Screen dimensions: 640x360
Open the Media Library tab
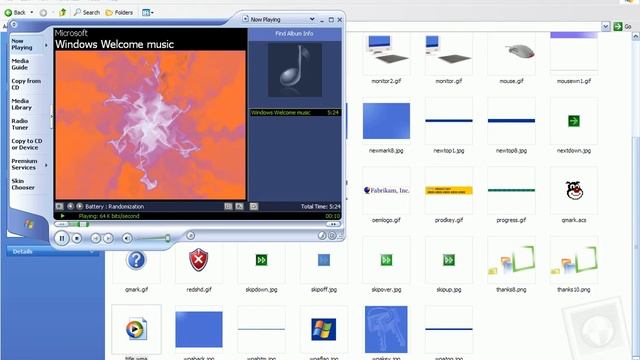(21, 104)
